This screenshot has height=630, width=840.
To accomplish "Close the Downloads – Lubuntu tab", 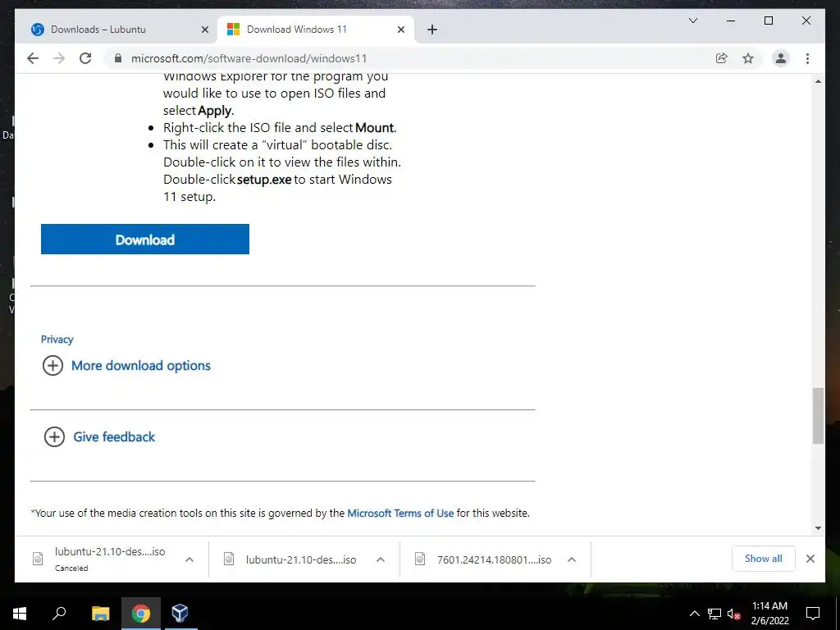I will tap(204, 30).
